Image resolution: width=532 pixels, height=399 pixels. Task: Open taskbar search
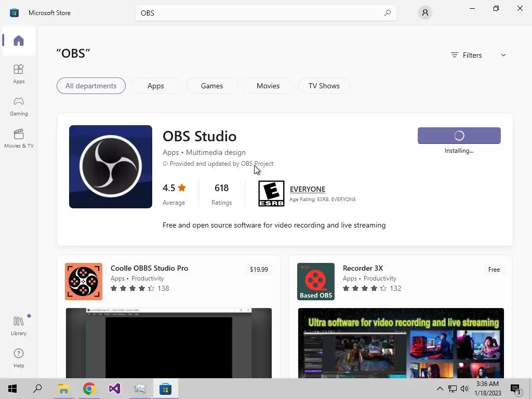(37, 389)
